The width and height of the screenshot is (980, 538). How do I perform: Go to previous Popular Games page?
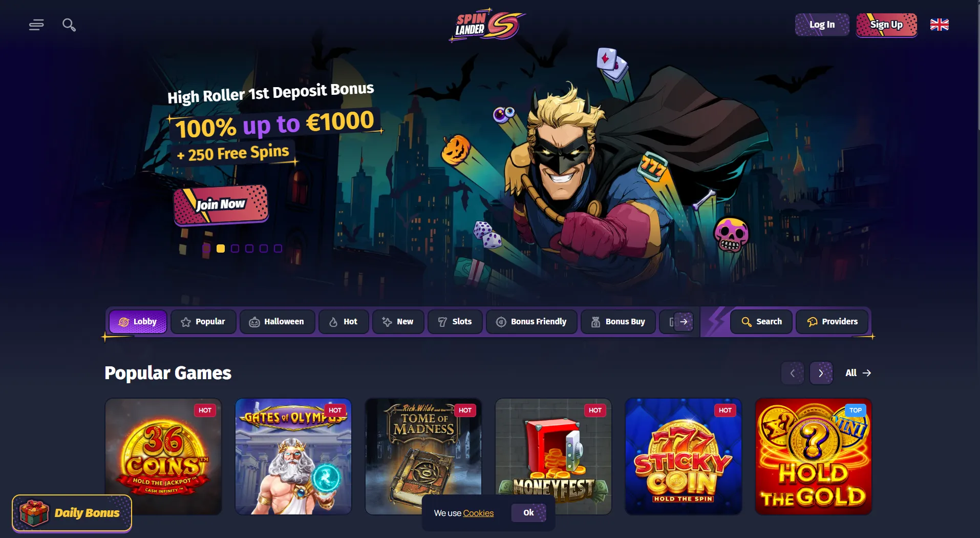792,373
